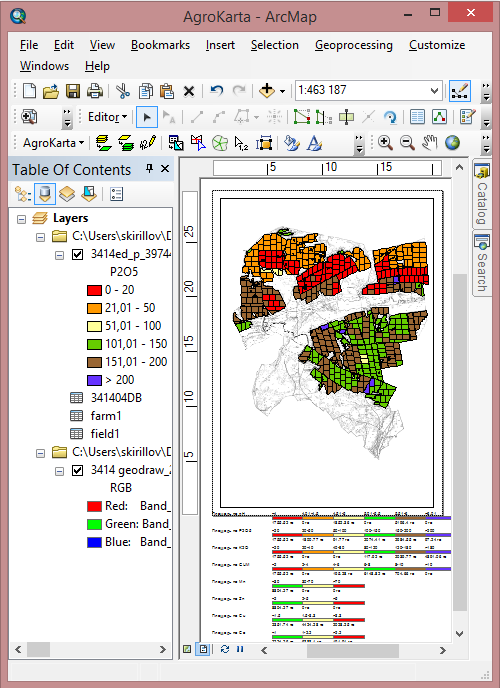500x688 pixels.
Task: Click the layout vertical scrollbar down arrow
Action: tap(460, 633)
